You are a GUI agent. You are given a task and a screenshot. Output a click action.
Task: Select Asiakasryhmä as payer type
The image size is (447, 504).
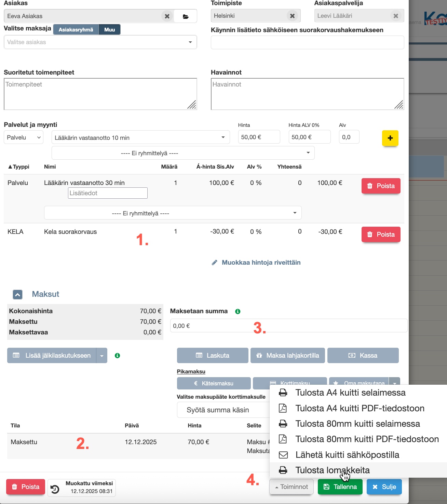pos(76,30)
